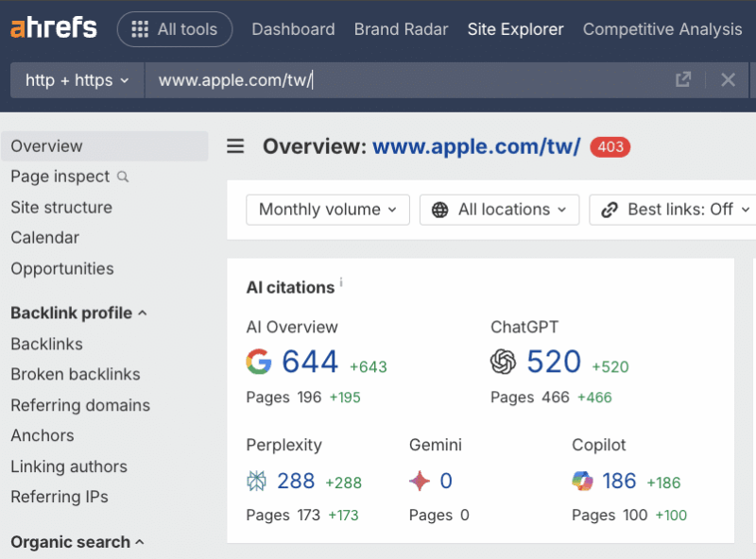Click the www.apple.com/tw/ overview title link
Viewport: 756px width, 559px height.
(x=476, y=146)
